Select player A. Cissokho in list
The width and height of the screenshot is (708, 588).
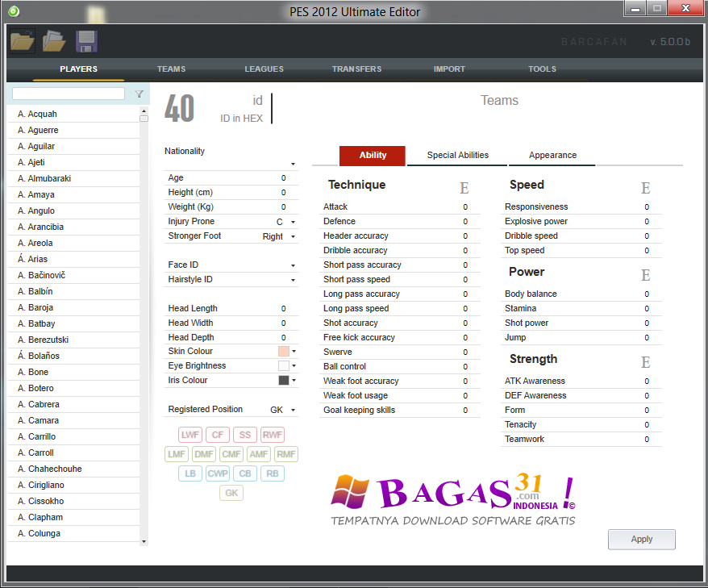[x=74, y=501]
